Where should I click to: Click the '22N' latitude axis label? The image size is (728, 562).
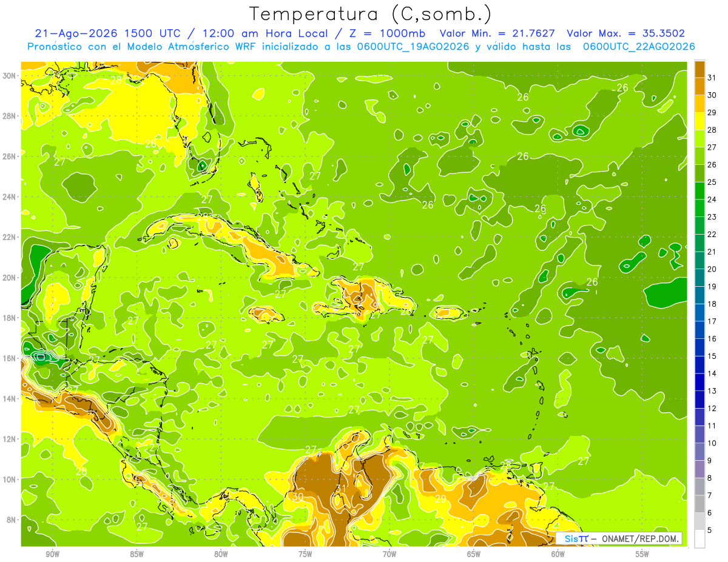(10, 237)
